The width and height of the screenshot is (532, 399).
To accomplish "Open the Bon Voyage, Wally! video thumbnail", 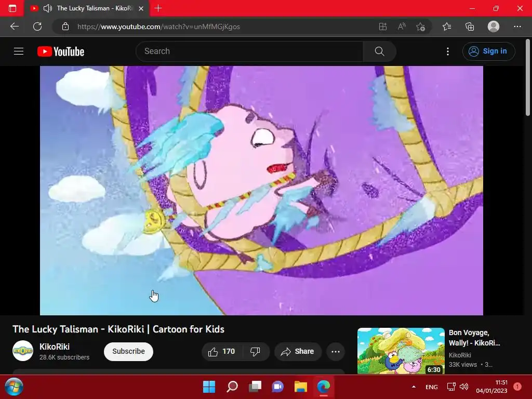I will pos(401,351).
